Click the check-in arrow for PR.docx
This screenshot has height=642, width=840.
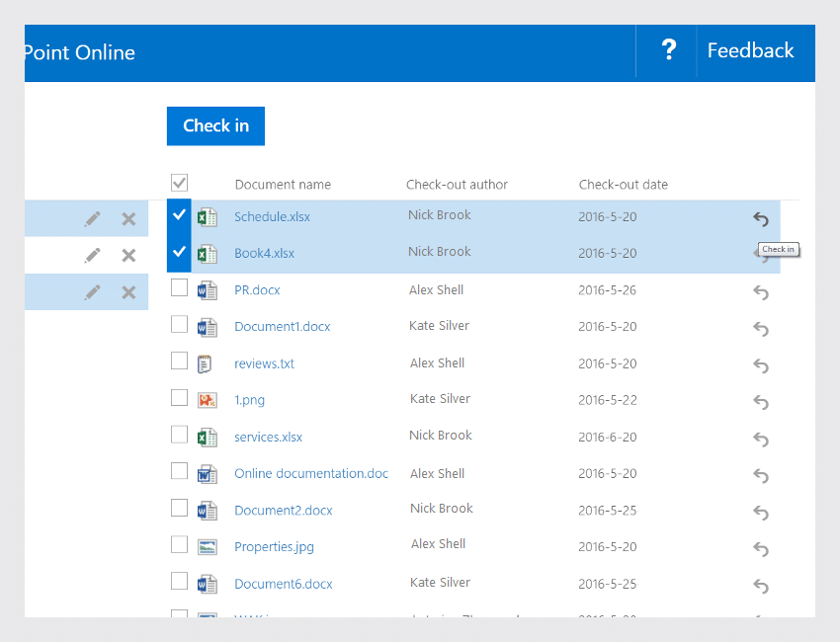click(761, 292)
